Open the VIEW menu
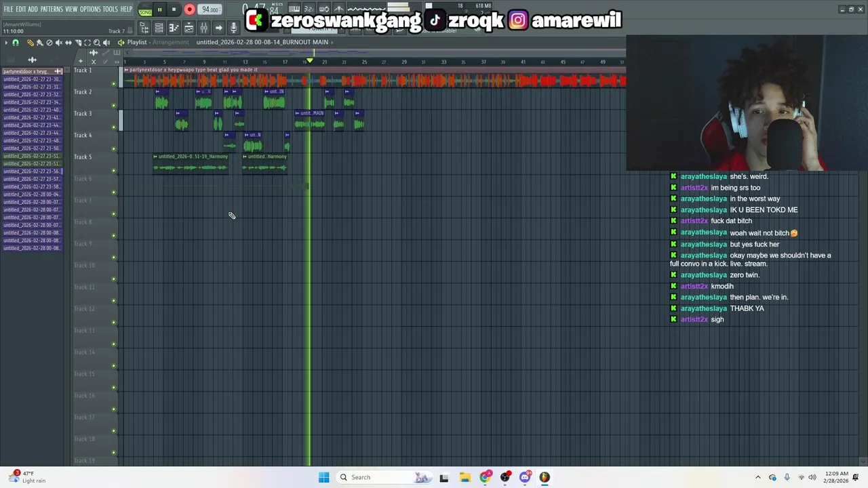868x488 pixels. pos(71,9)
